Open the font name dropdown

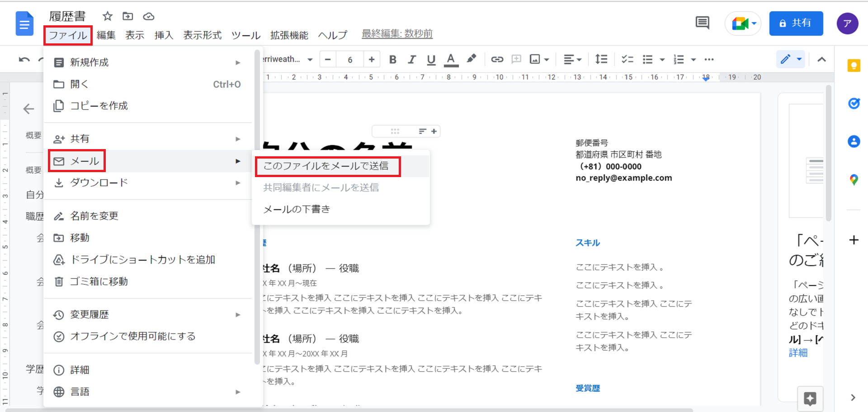[288, 59]
